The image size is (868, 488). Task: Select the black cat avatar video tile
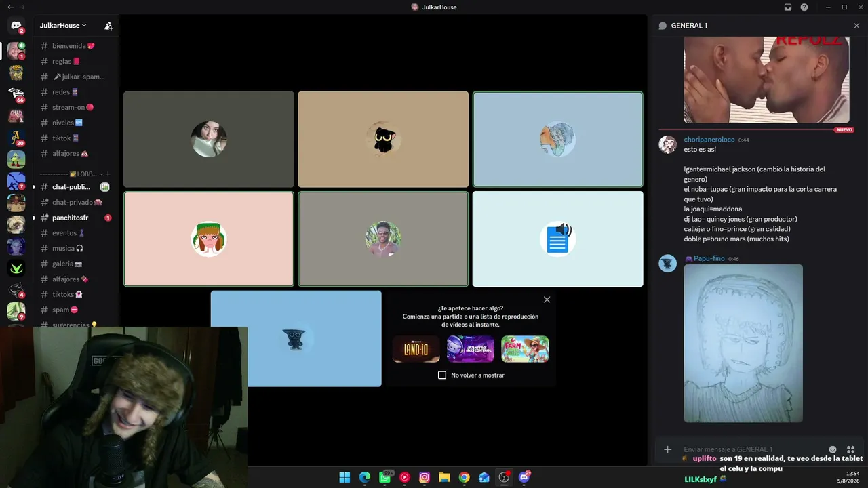point(383,139)
